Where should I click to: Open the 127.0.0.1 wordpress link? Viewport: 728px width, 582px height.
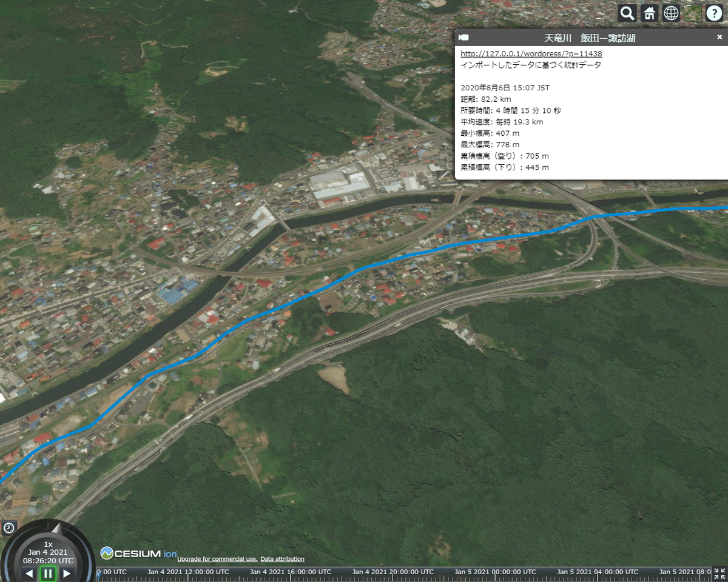(x=531, y=53)
